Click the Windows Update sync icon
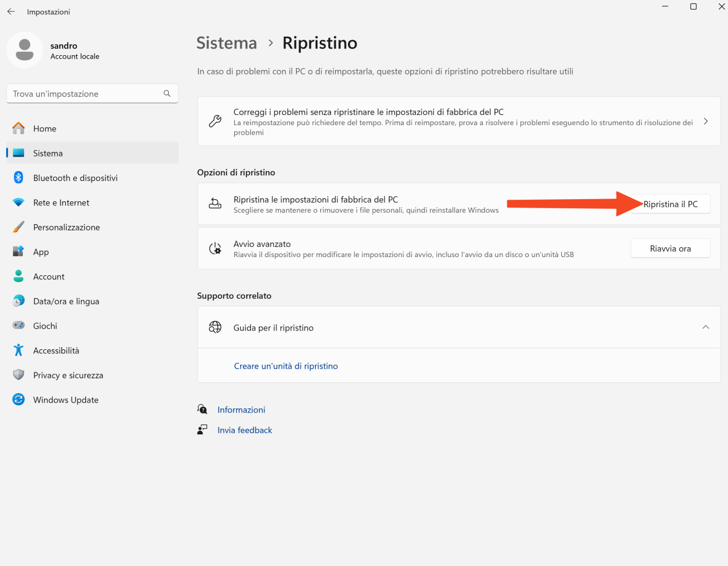 point(19,399)
